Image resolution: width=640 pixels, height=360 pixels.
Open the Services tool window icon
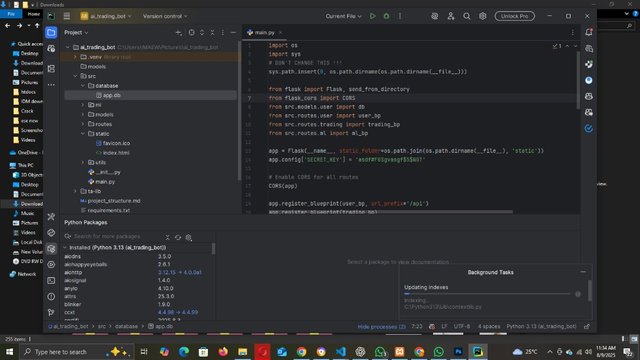(51, 264)
